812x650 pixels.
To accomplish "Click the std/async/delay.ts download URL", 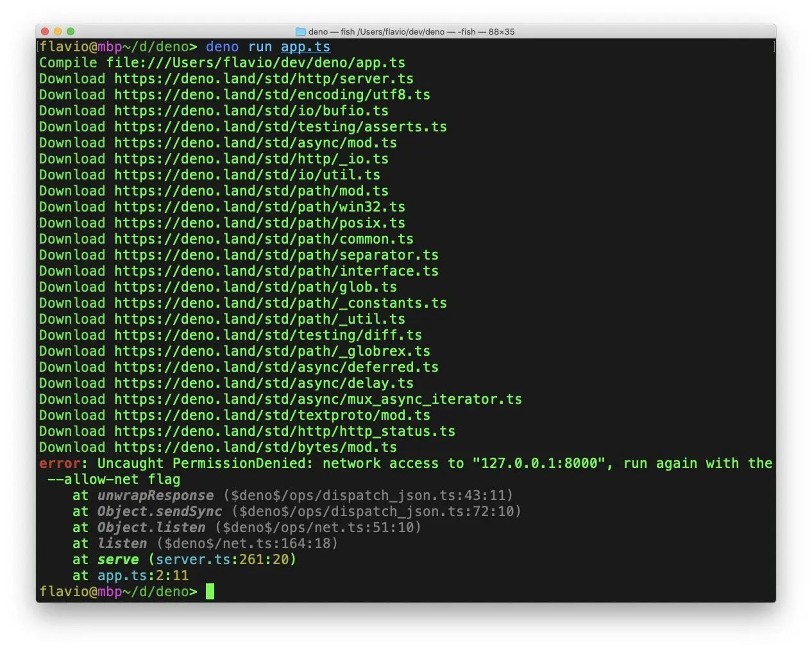I will click(264, 383).
